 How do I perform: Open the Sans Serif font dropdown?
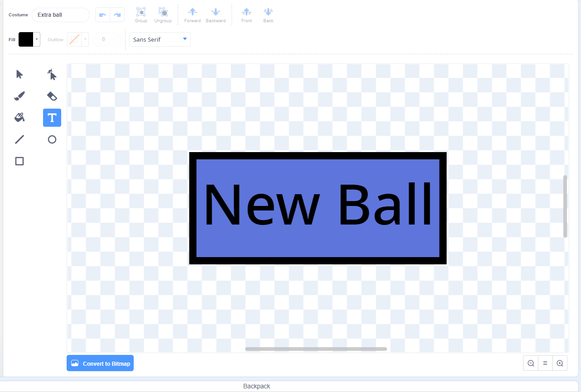pos(160,39)
